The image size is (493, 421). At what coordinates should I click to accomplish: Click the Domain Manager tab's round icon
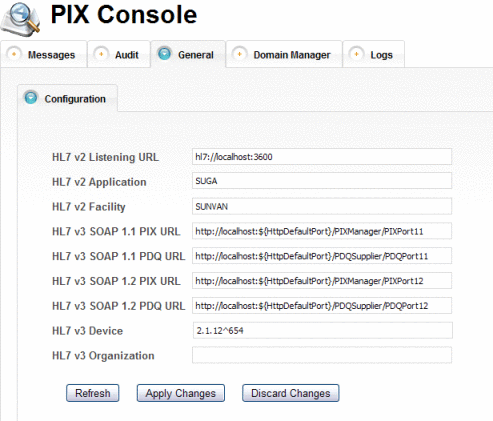coord(239,54)
